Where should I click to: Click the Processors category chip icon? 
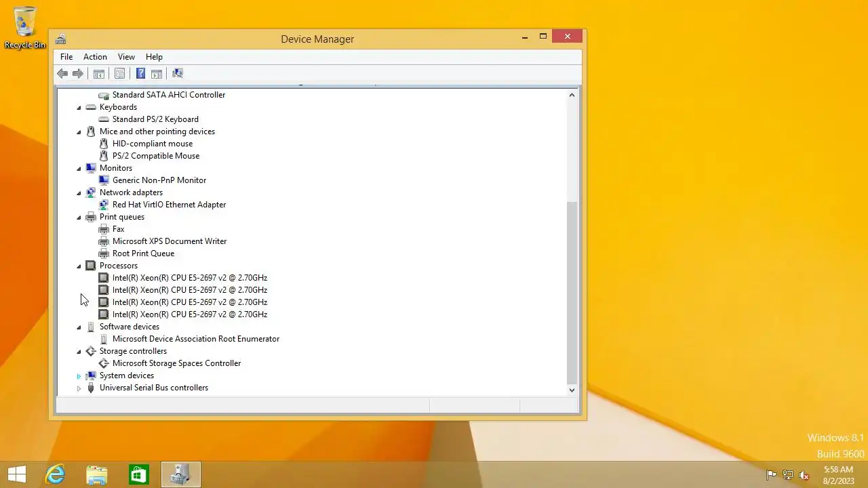click(91, 266)
